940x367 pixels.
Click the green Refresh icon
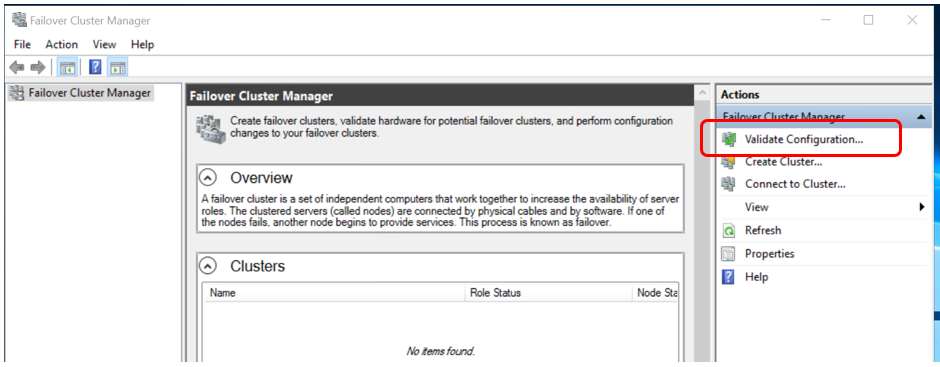click(729, 231)
